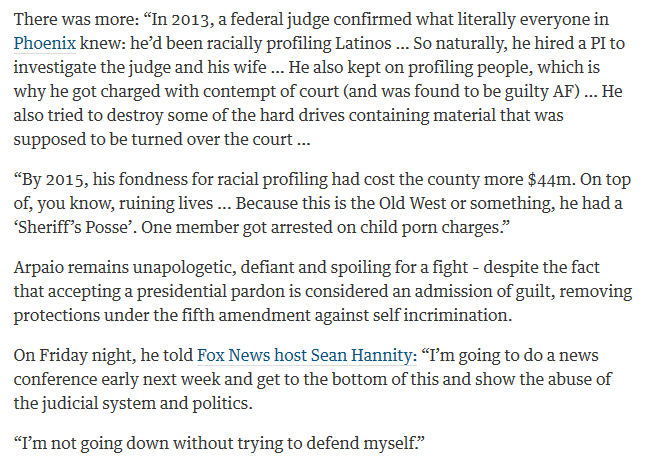Viewport: 645px width, 474px height.
Task: Click the '$44m' figure in the text
Action: [551, 180]
